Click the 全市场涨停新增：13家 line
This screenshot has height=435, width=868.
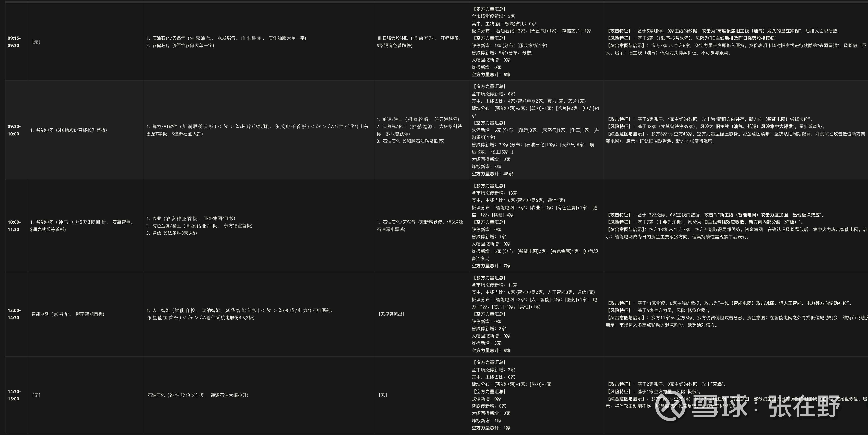pyautogui.click(x=494, y=193)
